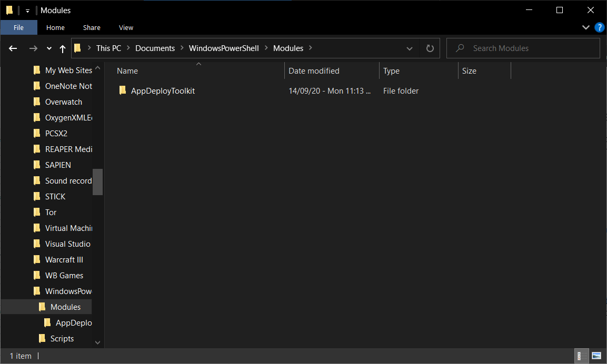Go up one folder level
607x364 pixels.
pyautogui.click(x=62, y=48)
